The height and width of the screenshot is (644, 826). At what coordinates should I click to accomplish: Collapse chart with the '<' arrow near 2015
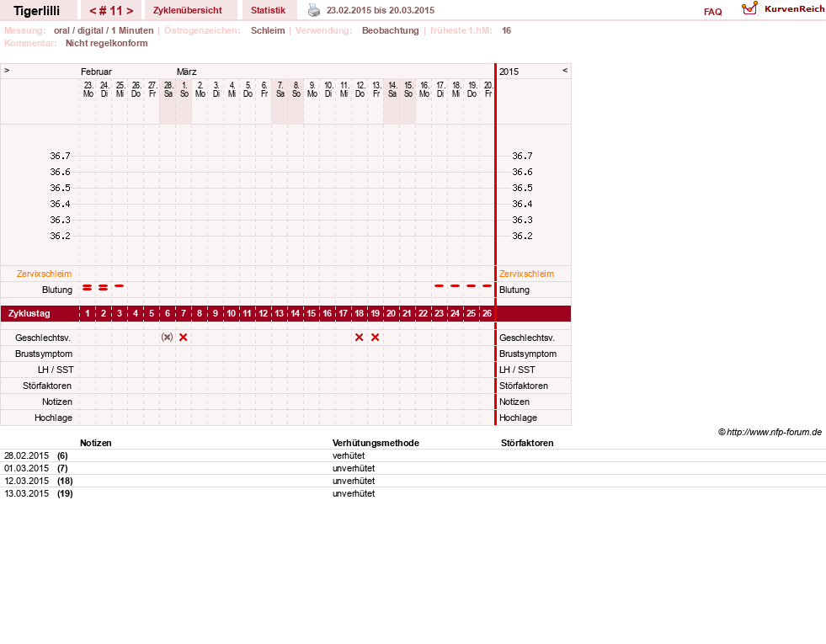click(565, 70)
